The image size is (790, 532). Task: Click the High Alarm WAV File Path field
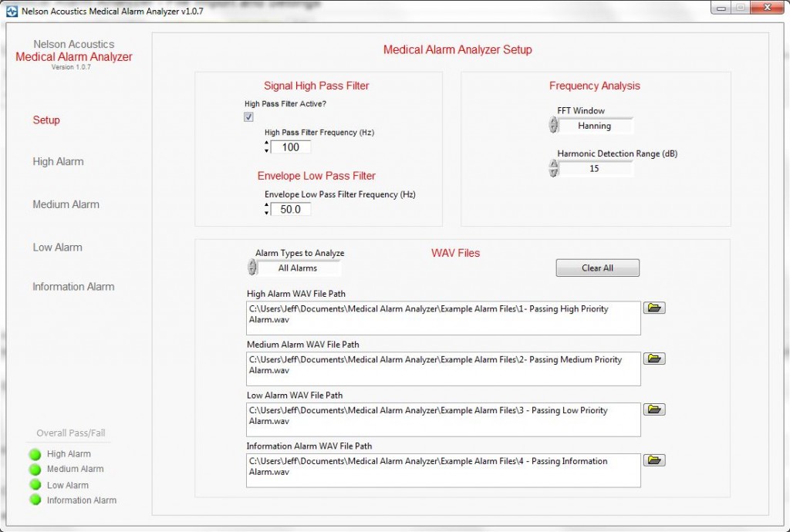[x=444, y=317]
